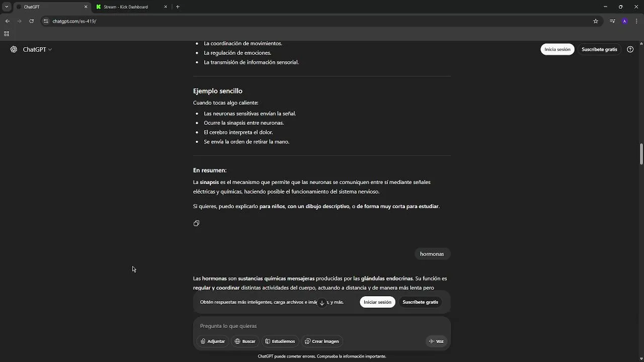
Task: Click the text Cuando tocas algo caliente:
Action: (225, 103)
